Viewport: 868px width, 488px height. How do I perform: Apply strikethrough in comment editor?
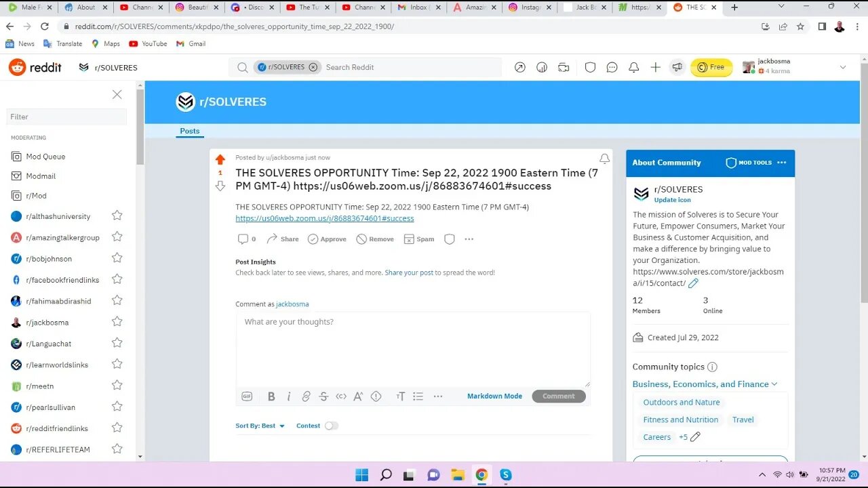pyautogui.click(x=323, y=396)
